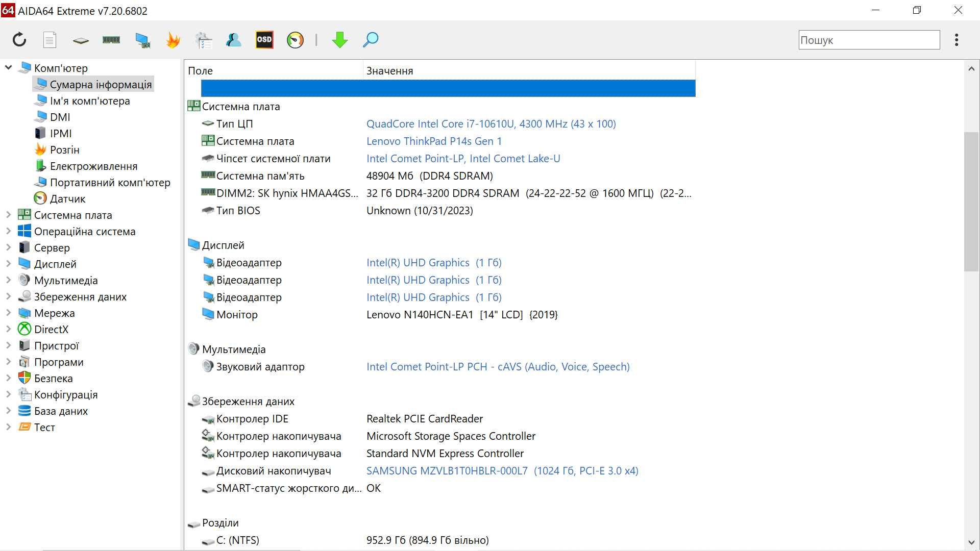Open SAMSUNG MZVLB1T0HBLR-000L7 link
This screenshot has width=980, height=551.
pyautogui.click(x=502, y=471)
